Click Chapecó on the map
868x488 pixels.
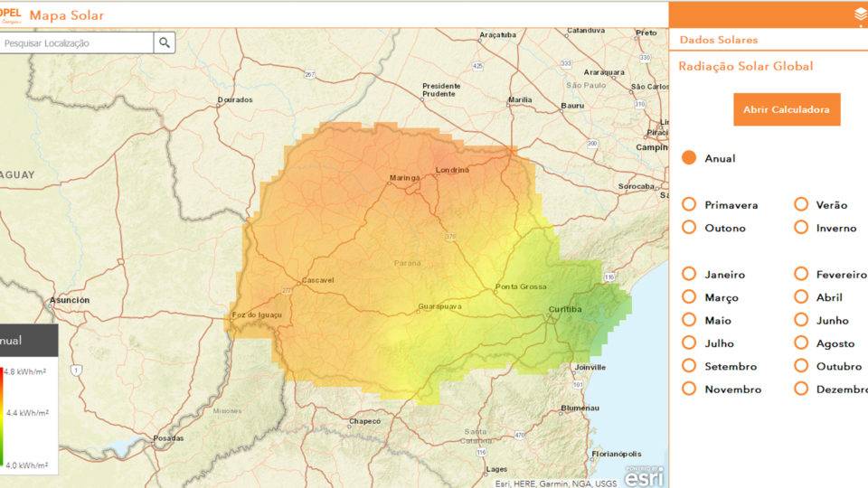pyautogui.click(x=364, y=421)
